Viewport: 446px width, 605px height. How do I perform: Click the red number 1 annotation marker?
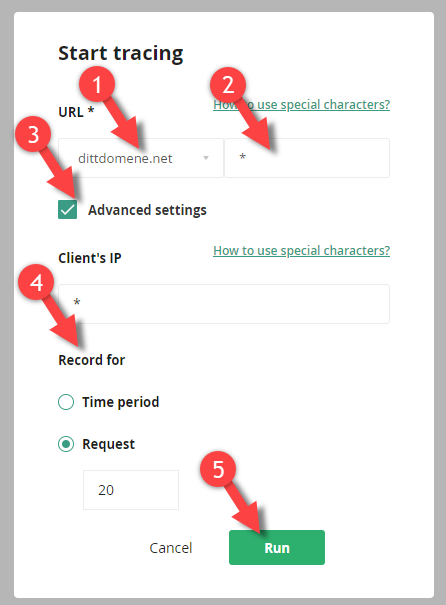(97, 84)
